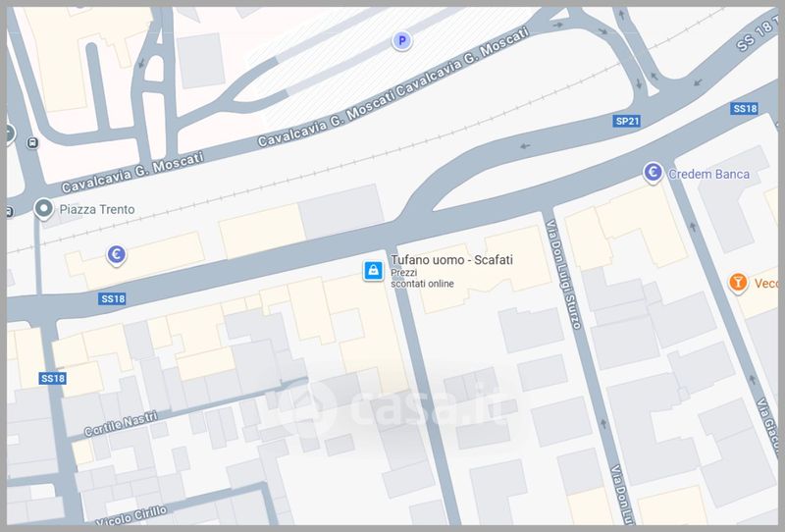Open the Tufano uomo shopping bag marker

373,270
